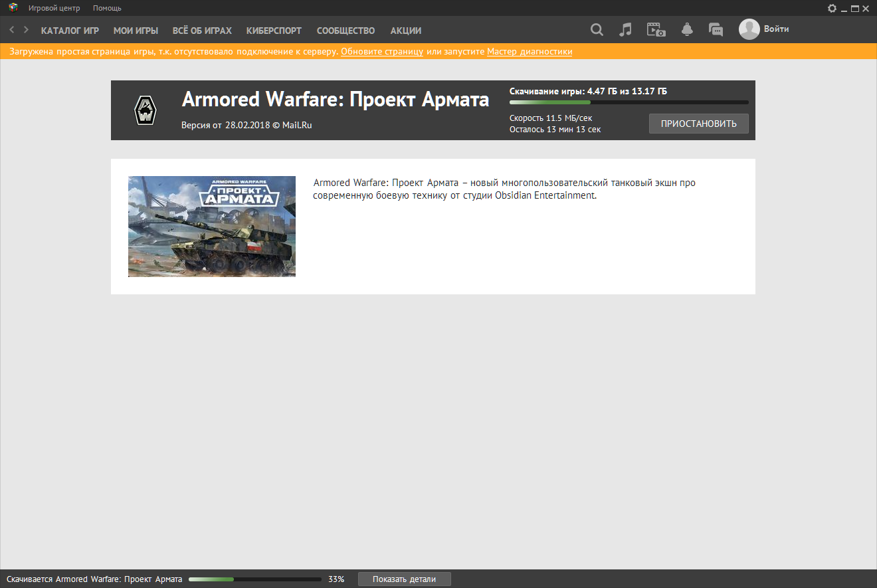Click the game download progress bar
877x588 pixels.
(x=629, y=102)
